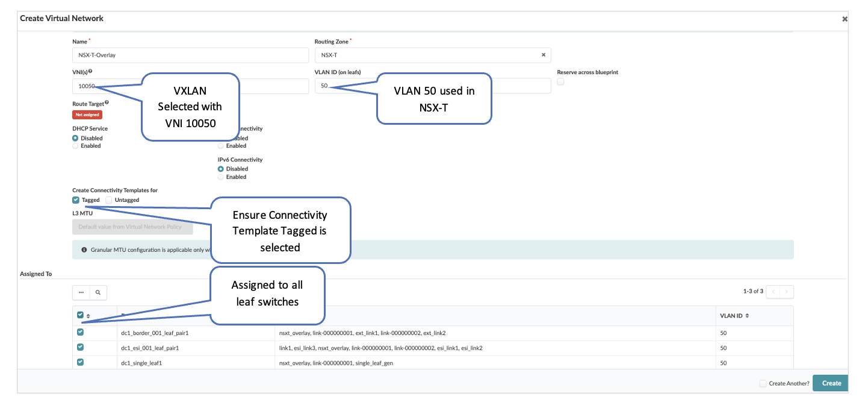The image size is (868, 405).
Task: Toggle the Create Another checkbox
Action: pyautogui.click(x=763, y=383)
